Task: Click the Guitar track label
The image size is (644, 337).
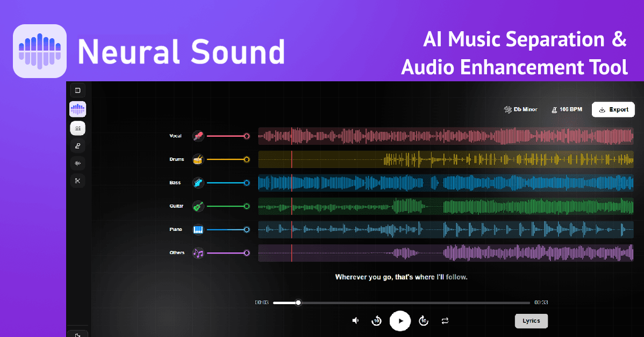Action: (x=176, y=206)
